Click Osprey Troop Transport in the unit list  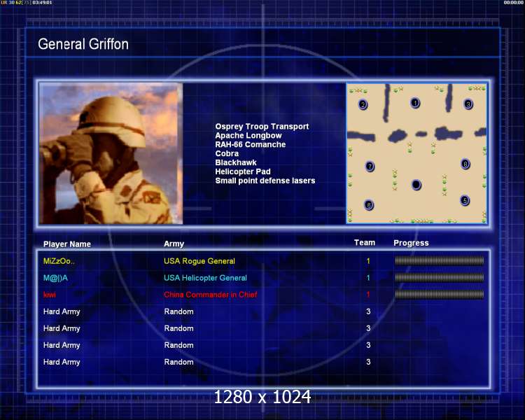coord(262,127)
